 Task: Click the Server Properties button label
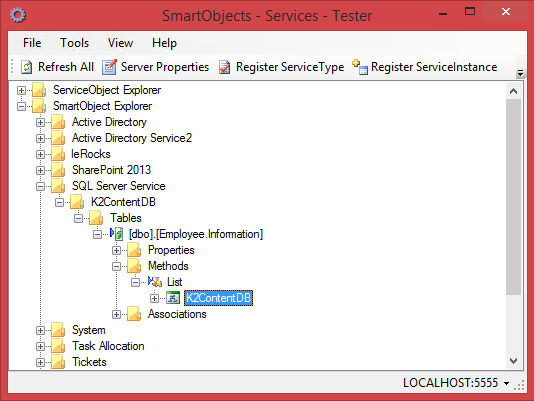point(165,67)
